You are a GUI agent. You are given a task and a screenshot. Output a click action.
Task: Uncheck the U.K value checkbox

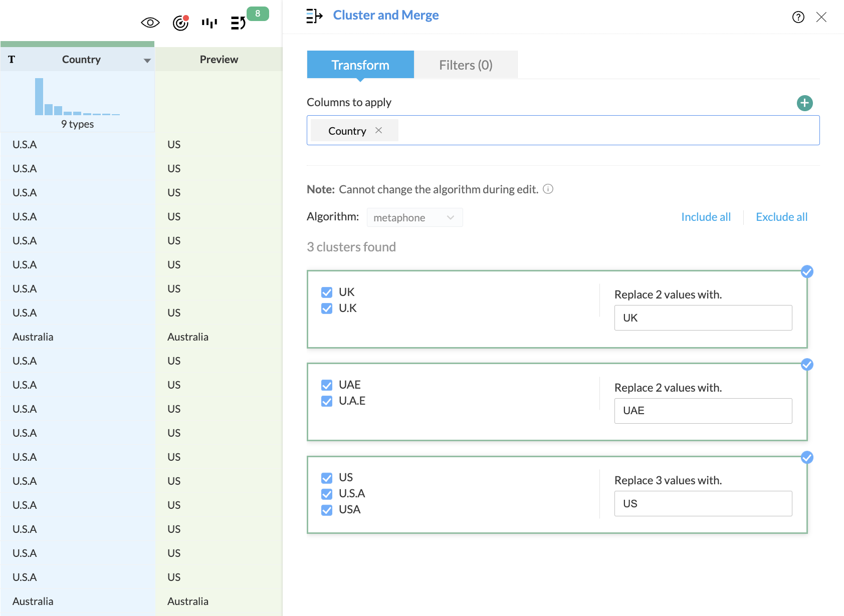coord(327,309)
